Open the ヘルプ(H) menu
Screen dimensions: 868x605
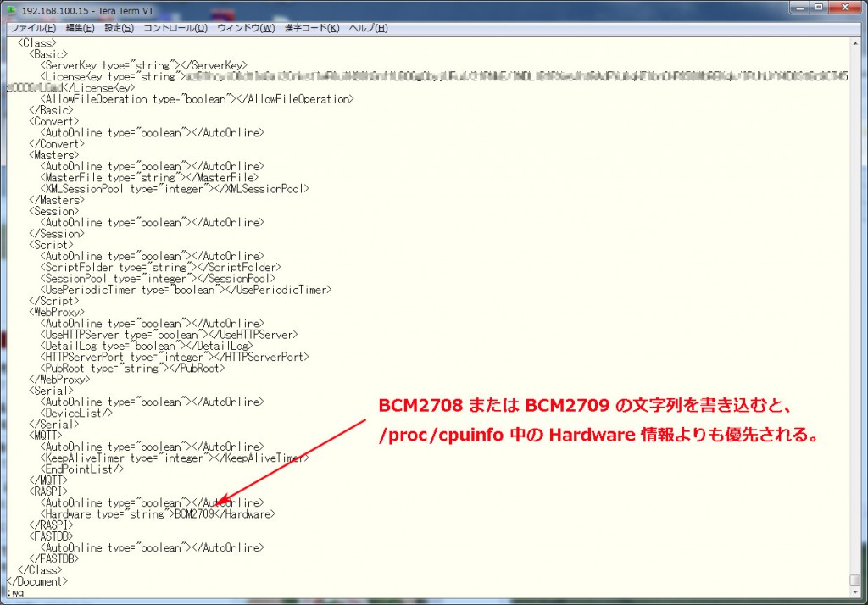tap(368, 28)
